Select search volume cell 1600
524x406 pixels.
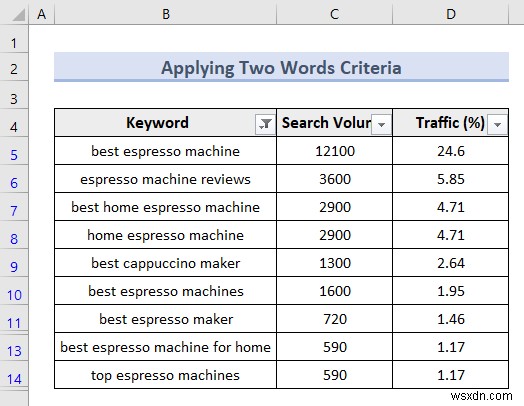tap(335, 291)
